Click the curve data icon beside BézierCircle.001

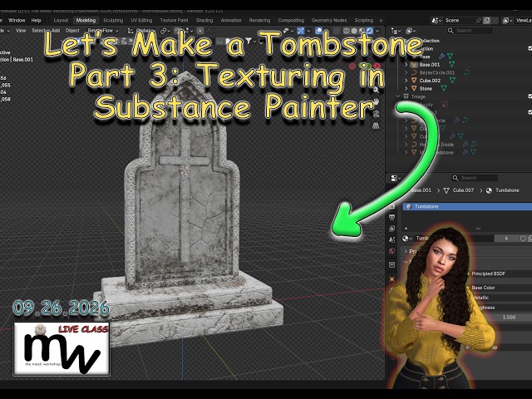point(467,72)
